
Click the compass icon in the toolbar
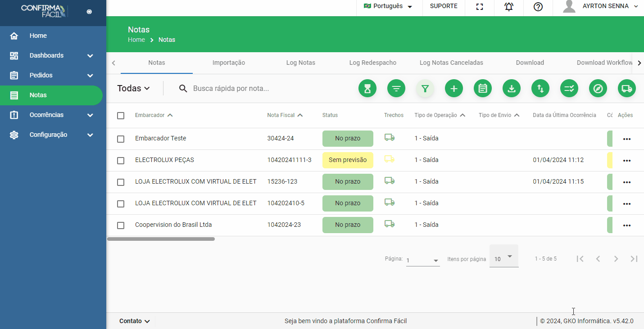tap(598, 89)
